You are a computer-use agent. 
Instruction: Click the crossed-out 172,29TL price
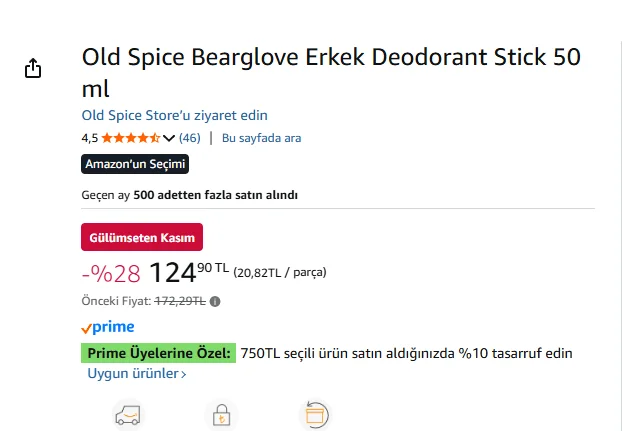179,301
